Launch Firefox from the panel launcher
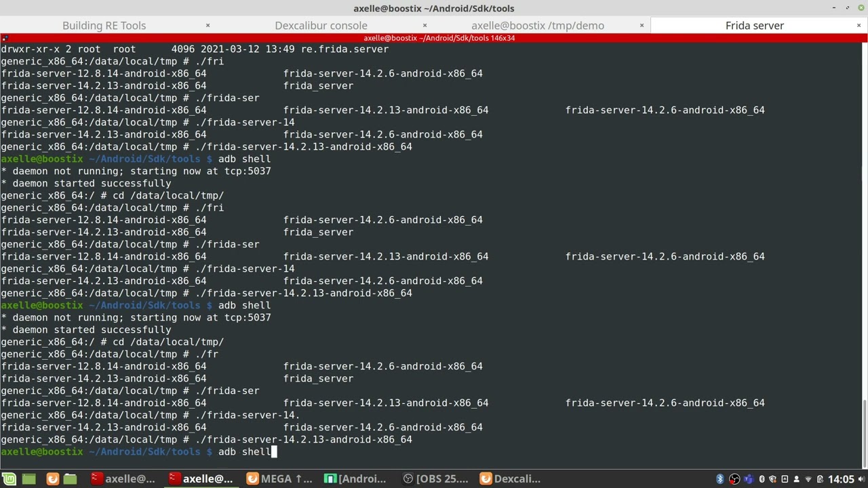The image size is (868, 488). pos(52,479)
